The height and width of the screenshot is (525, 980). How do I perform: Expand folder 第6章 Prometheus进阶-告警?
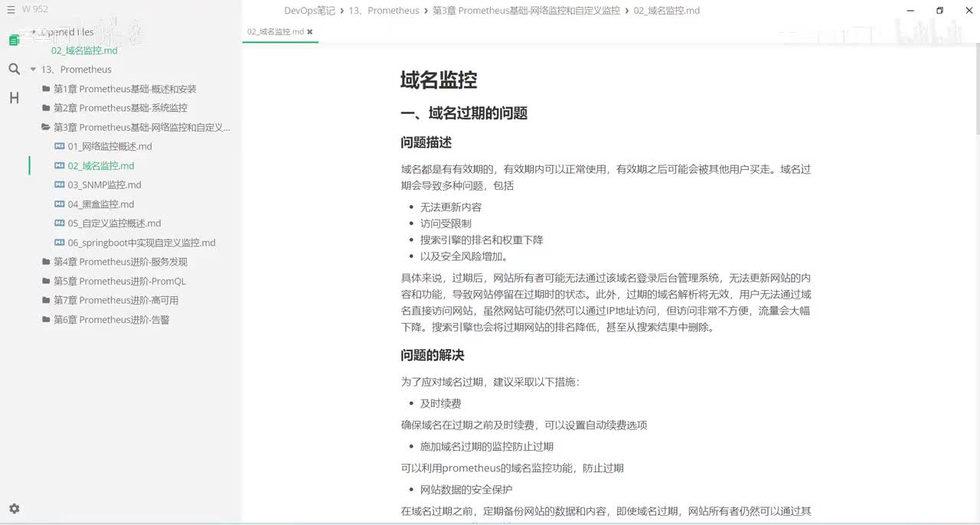point(111,320)
